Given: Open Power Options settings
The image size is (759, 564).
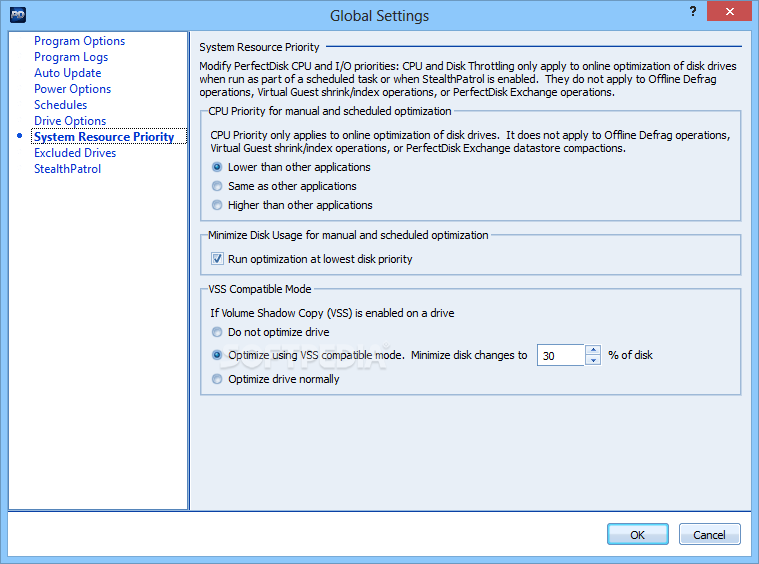Looking at the screenshot, I should [73, 89].
